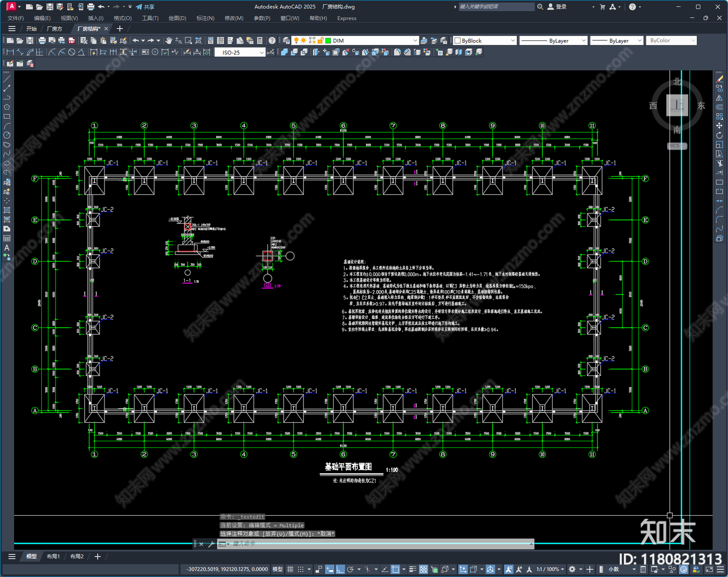This screenshot has width=728, height=577.
Task: Toggle drawing grid display in status bar
Action: point(290,569)
